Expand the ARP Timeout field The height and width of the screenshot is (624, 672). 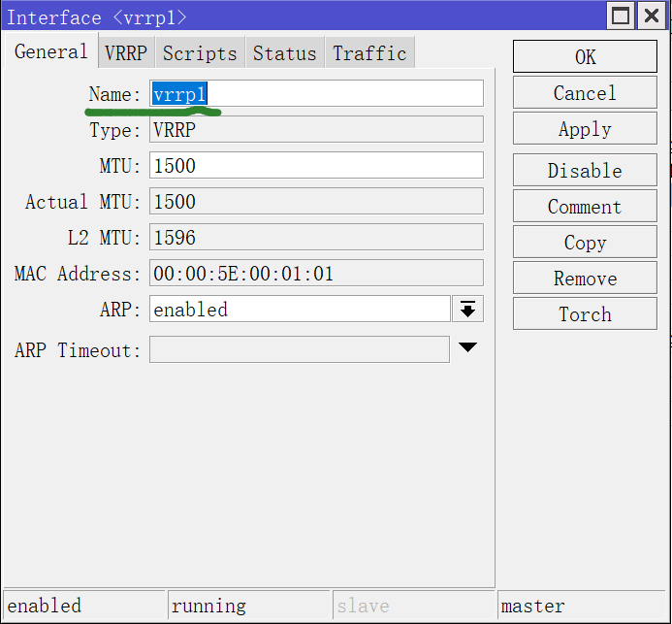pyautogui.click(x=467, y=347)
